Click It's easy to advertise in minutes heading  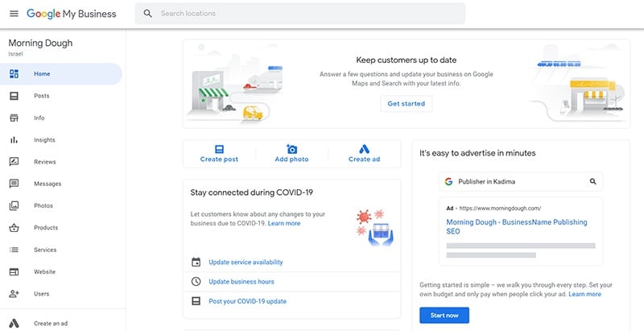477,153
